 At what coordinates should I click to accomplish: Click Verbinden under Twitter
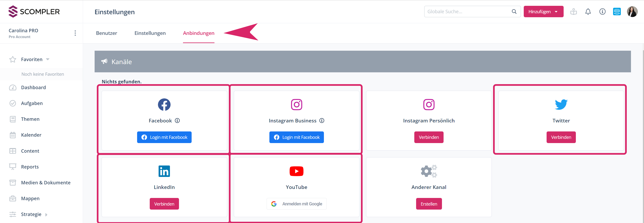coord(561,137)
